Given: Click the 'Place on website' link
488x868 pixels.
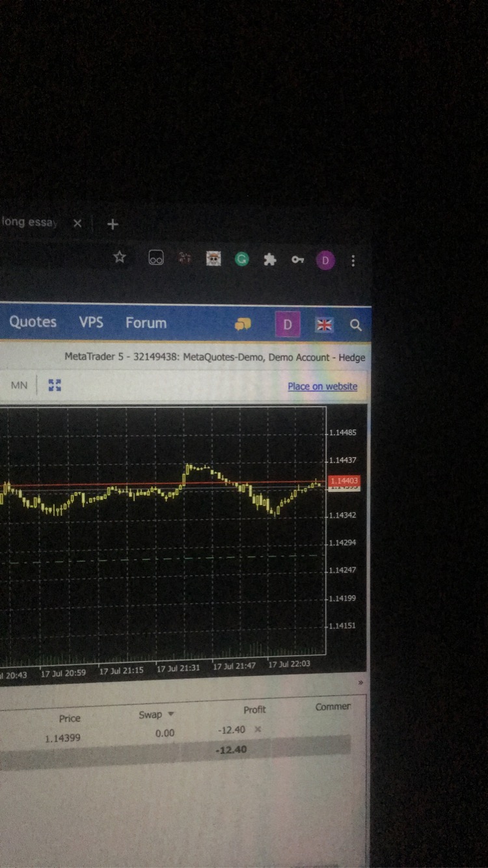Looking at the screenshot, I should pos(323,386).
